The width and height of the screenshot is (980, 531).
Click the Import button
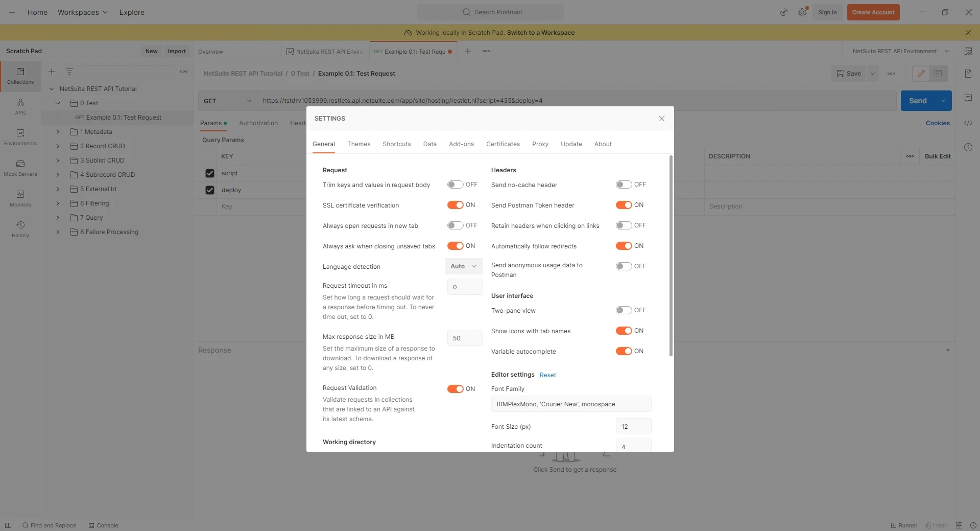click(177, 51)
